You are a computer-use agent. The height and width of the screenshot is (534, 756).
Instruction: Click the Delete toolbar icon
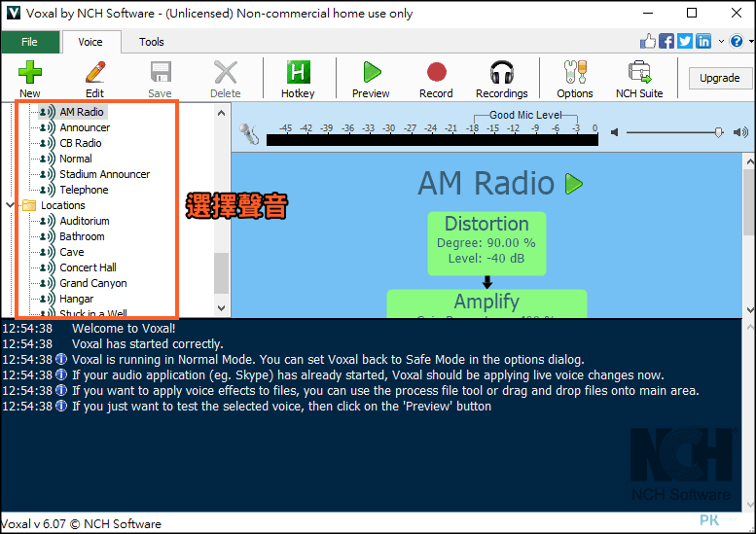click(225, 79)
